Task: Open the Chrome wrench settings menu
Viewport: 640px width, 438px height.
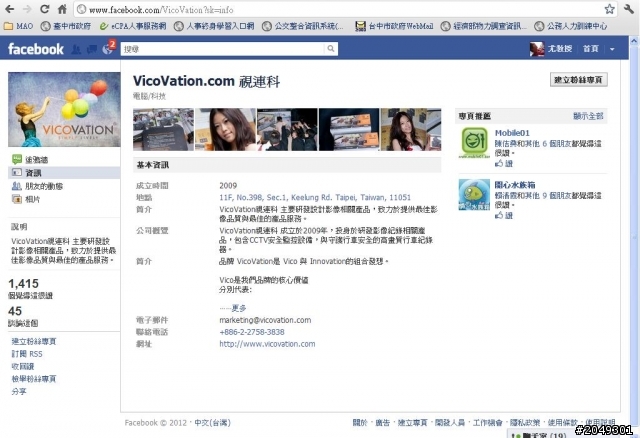Action: pos(629,9)
